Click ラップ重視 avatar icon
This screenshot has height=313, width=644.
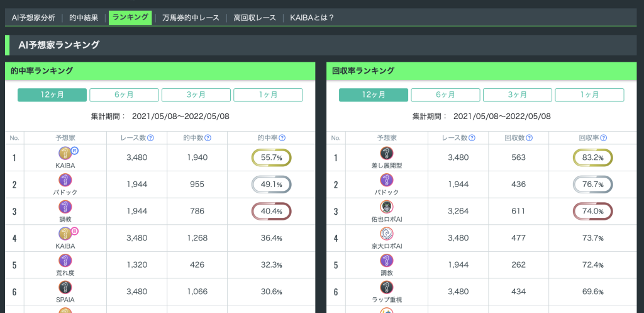pos(387,288)
